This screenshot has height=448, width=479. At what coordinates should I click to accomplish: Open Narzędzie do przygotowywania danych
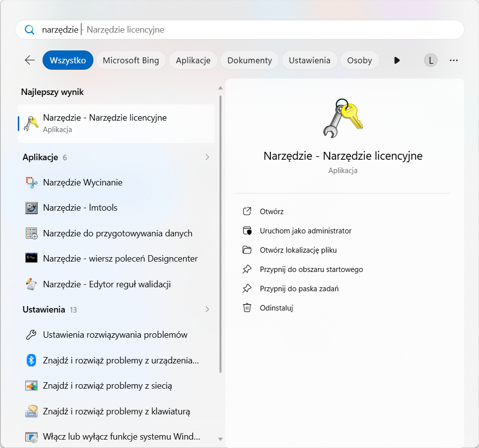tap(116, 233)
